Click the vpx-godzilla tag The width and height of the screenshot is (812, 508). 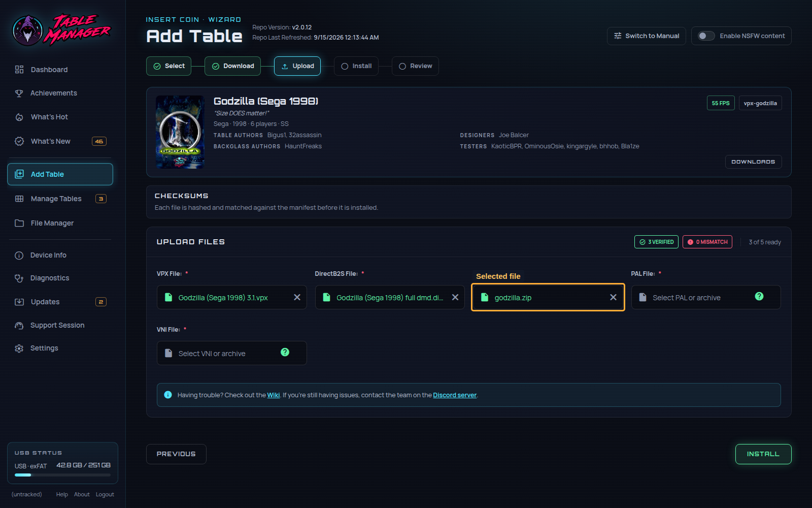760,103
